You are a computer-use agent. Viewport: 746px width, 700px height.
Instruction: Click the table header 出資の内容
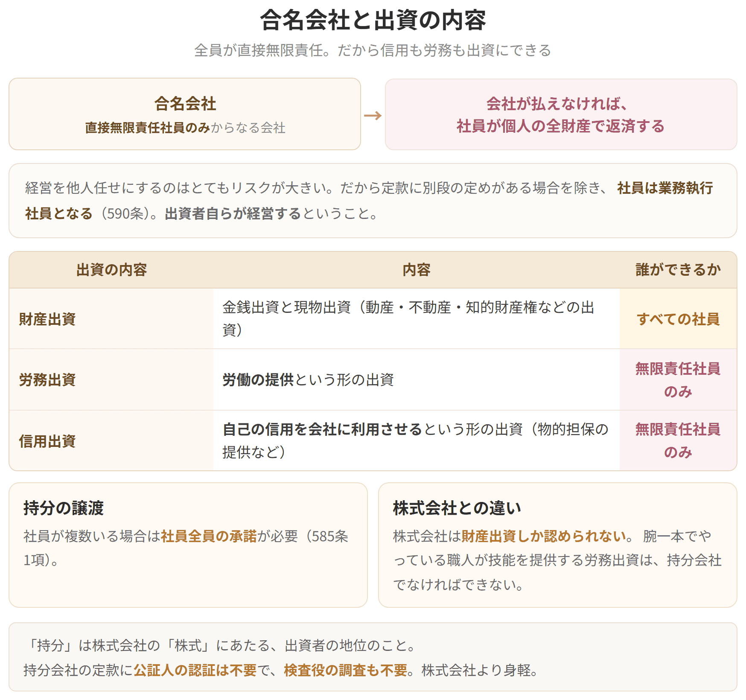111,270
